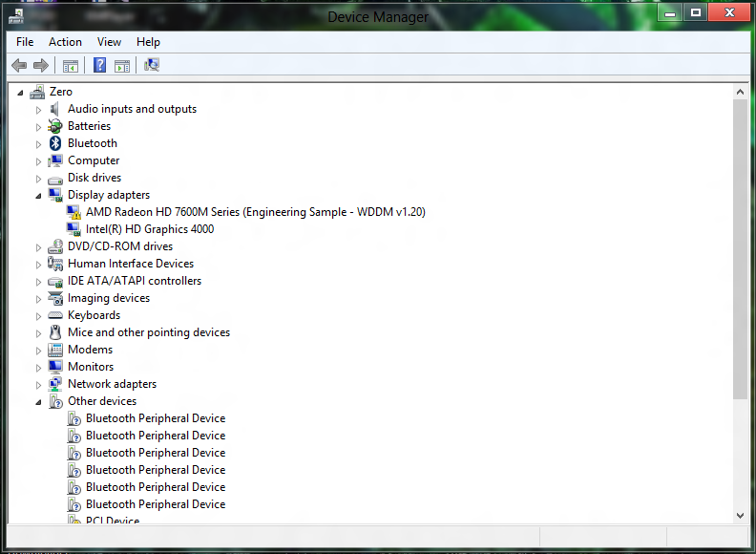Screen dimensions: 756x554
Task: Expand the Keyboards category
Action: (x=38, y=316)
